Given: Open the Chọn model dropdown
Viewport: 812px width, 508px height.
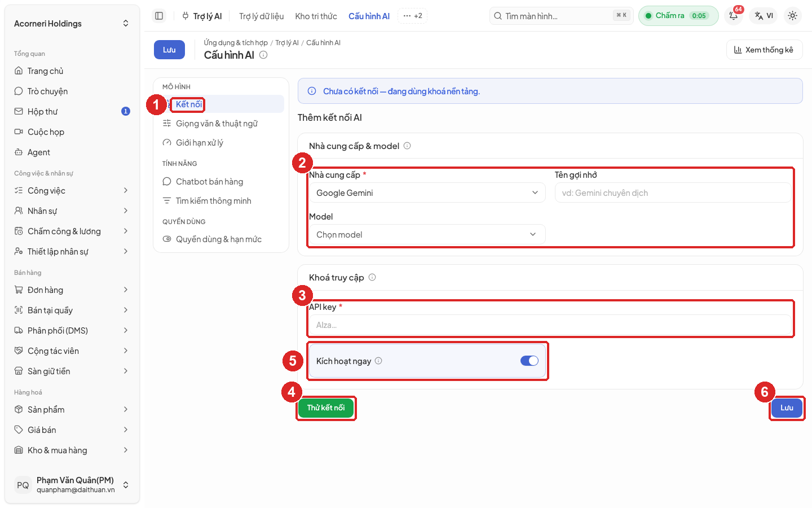Looking at the screenshot, I should coord(427,235).
